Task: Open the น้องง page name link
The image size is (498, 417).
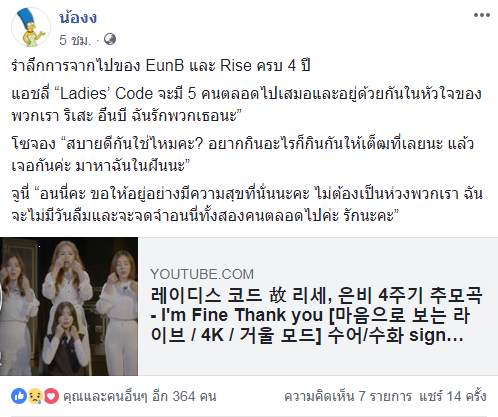Action: (78, 18)
